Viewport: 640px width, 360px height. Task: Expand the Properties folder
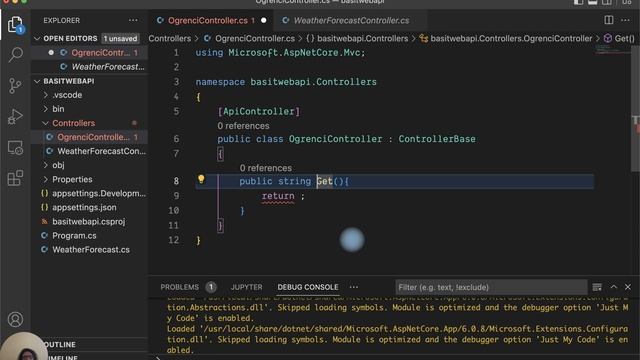coord(46,180)
